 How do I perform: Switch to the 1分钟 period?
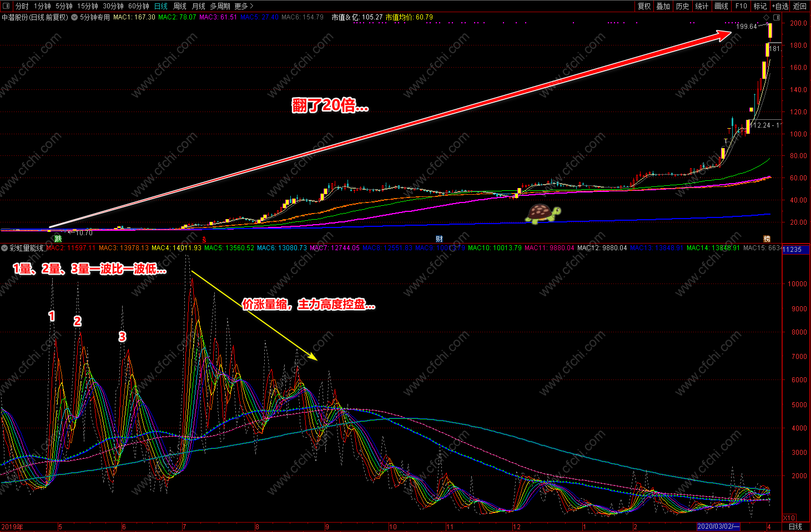click(x=42, y=6)
